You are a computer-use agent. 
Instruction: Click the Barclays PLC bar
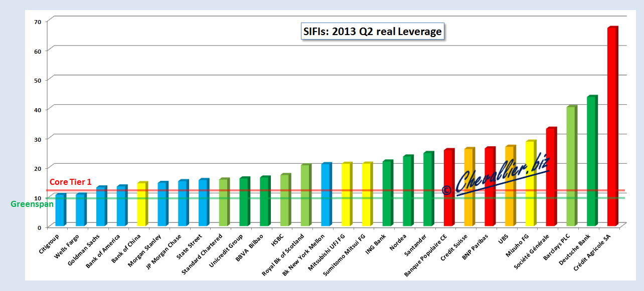coord(572,166)
